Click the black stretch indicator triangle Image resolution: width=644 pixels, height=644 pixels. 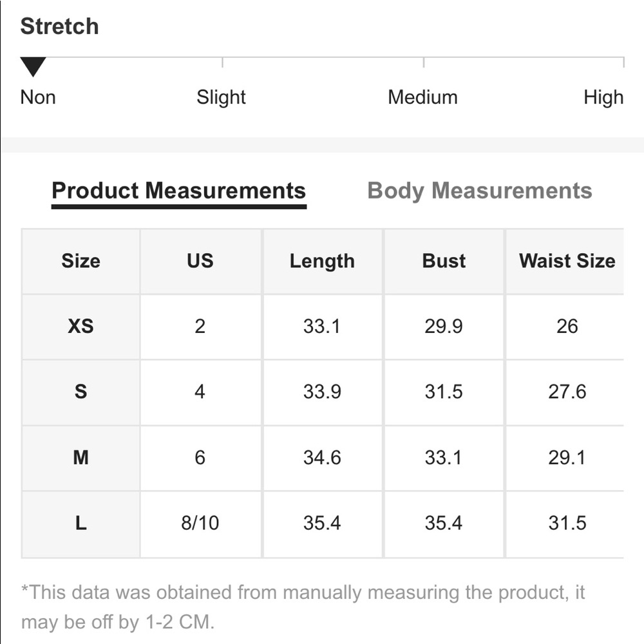click(33, 66)
